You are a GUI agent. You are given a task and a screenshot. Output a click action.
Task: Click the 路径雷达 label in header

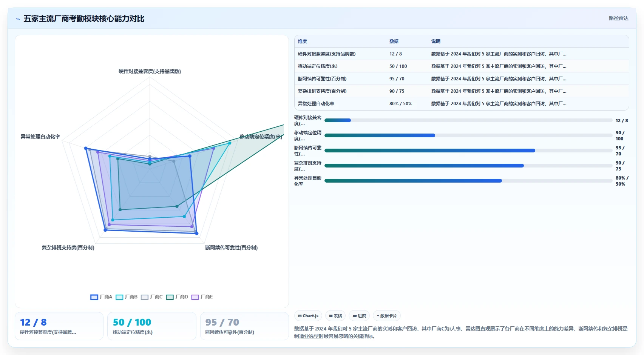(x=618, y=18)
